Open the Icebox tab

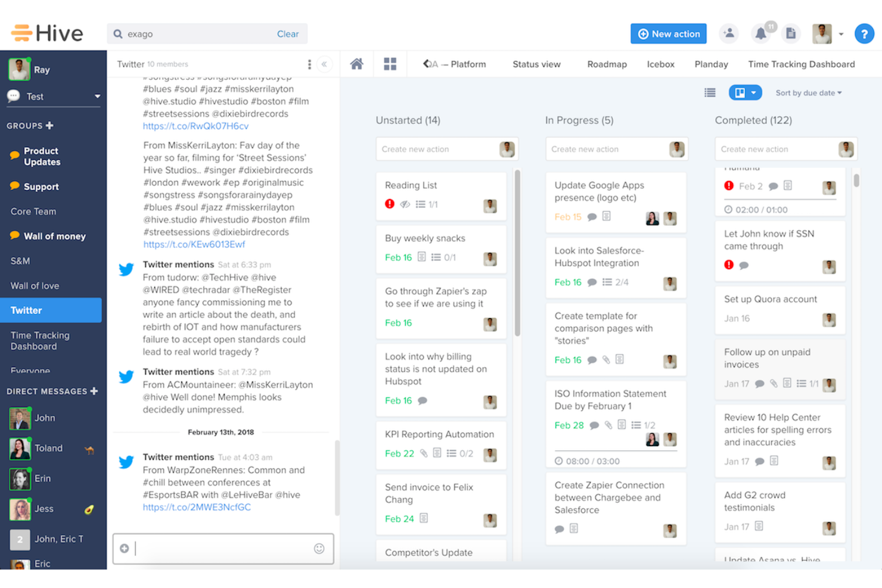[660, 64]
